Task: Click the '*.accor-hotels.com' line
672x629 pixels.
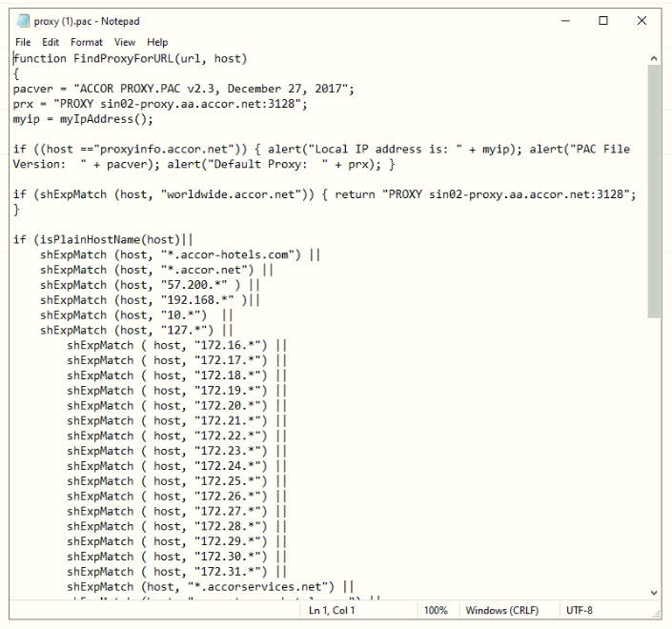Action: [180, 254]
